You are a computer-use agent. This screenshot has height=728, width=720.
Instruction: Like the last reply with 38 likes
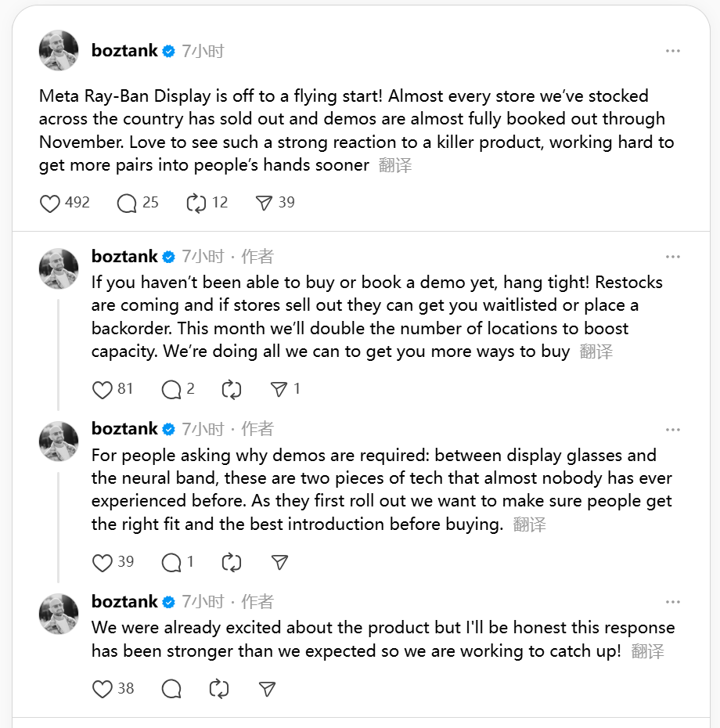pyautogui.click(x=103, y=689)
